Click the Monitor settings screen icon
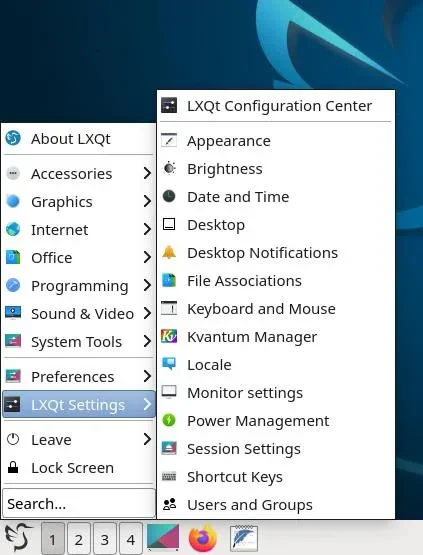 click(x=169, y=392)
